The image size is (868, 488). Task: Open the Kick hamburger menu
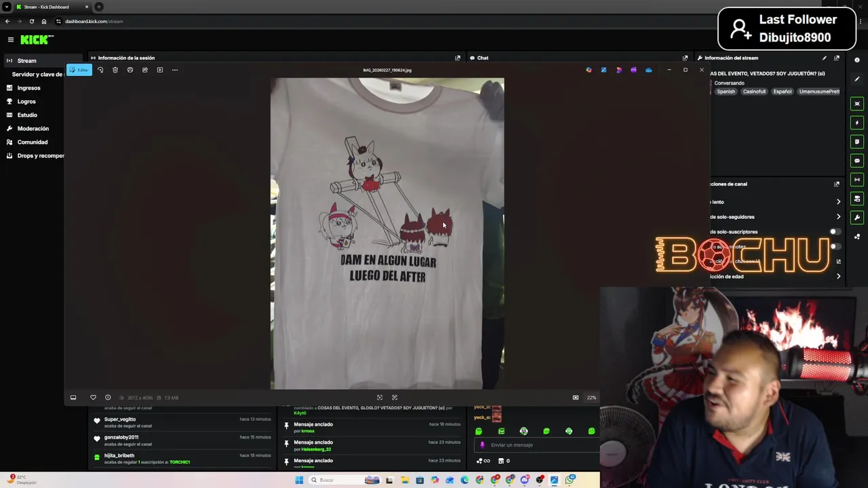(10, 40)
